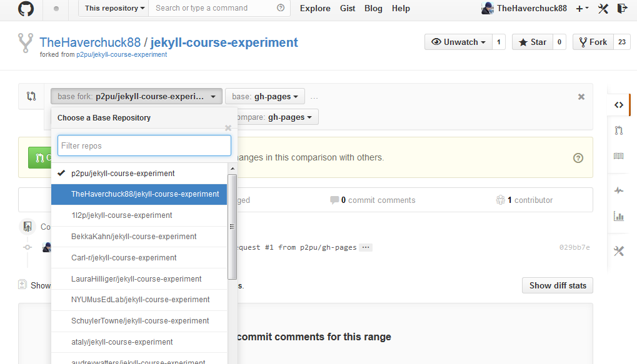Viewport: 637px width, 364px height.
Task: Click the commits day calendar icon
Action: tap(28, 227)
